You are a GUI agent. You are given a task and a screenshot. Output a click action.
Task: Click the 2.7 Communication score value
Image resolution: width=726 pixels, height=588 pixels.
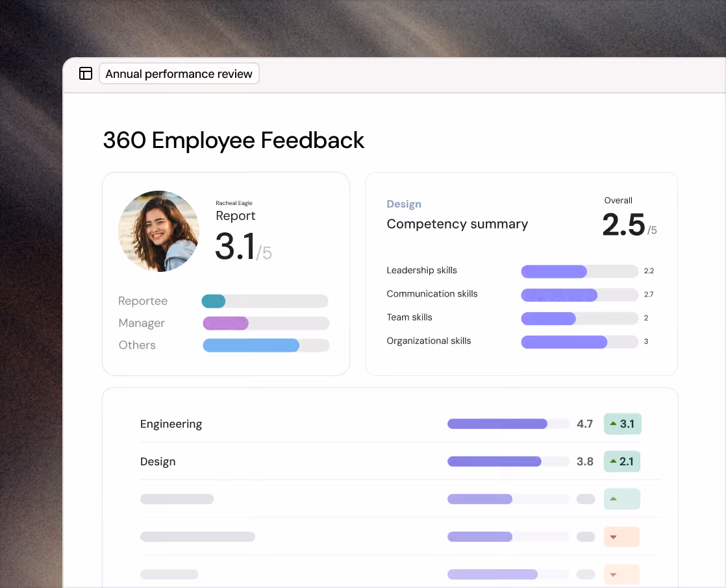pyautogui.click(x=648, y=294)
